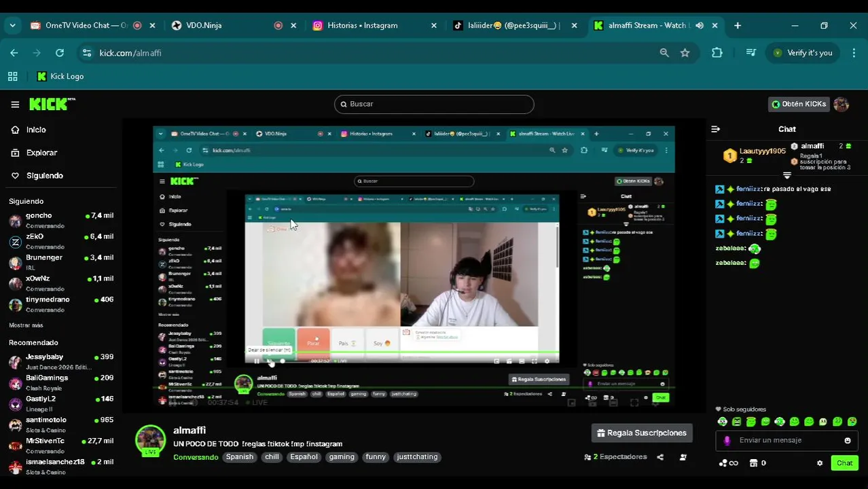Switch to the Historias Instagram tab
This screenshot has height=489, width=868.
pos(375,25)
